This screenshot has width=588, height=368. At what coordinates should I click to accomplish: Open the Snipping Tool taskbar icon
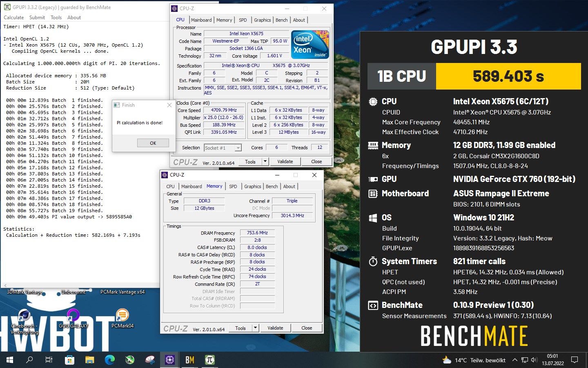click(150, 360)
